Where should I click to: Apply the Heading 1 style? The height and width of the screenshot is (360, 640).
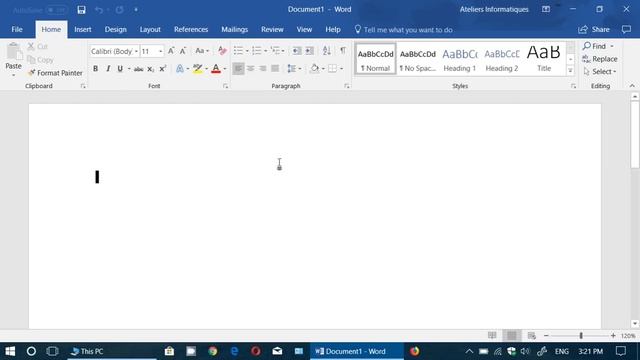click(460, 59)
